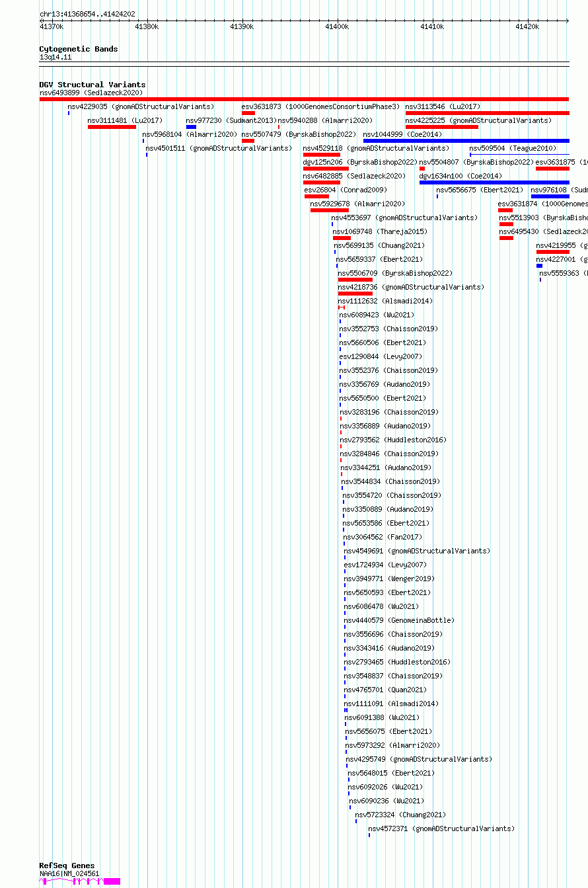Click the 41380k ruler tick label
This screenshot has width=588, height=888.
coord(147,26)
